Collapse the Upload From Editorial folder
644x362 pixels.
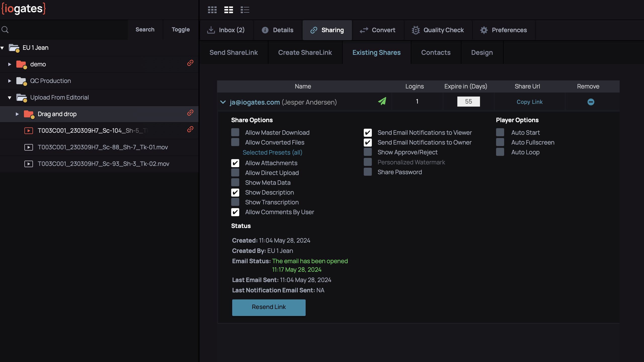(10, 98)
